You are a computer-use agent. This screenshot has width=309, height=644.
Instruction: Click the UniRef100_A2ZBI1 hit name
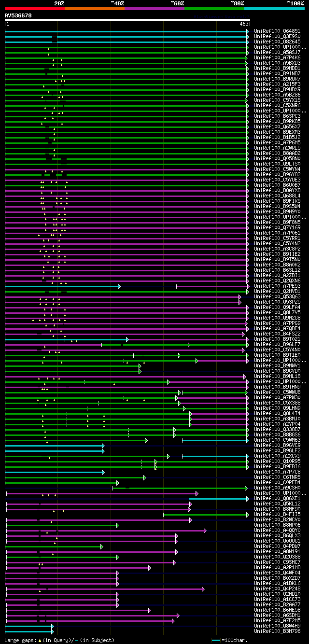tap(278, 275)
